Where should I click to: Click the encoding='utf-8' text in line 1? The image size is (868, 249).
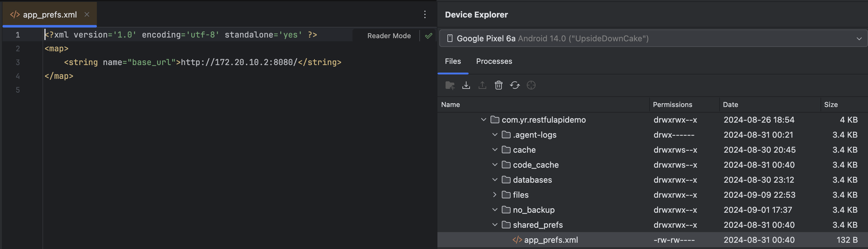click(x=181, y=35)
